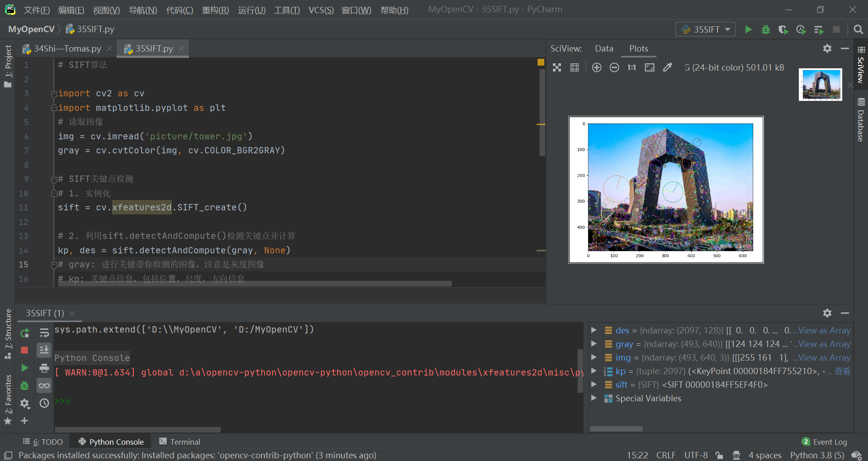Image resolution: width=868 pixels, height=461 pixels.
Task: Switch to the Data tab in SciView
Action: click(x=604, y=48)
